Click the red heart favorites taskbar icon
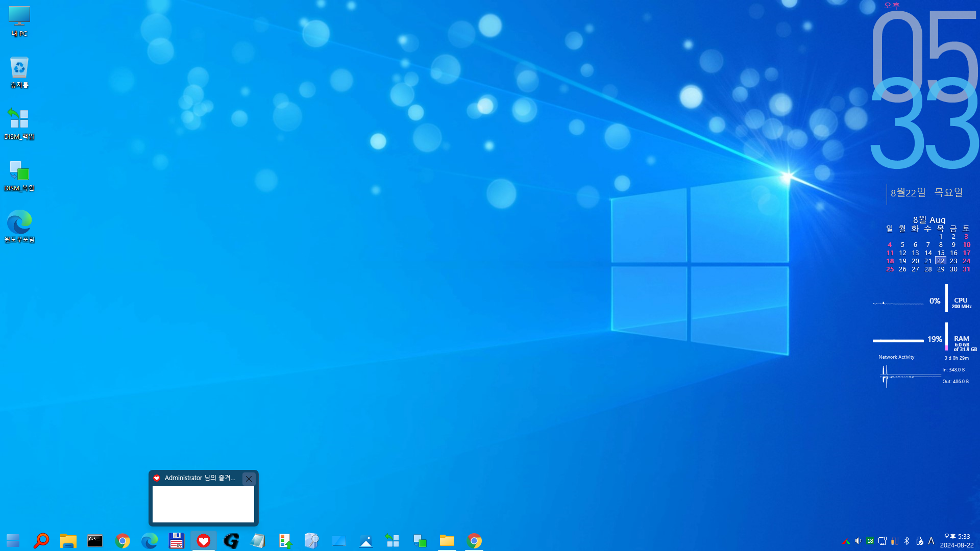Screen dimensions: 980x551 tap(203, 540)
